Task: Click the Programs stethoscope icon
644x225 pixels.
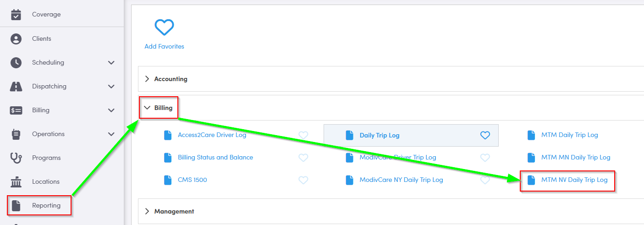Action: pyautogui.click(x=16, y=158)
